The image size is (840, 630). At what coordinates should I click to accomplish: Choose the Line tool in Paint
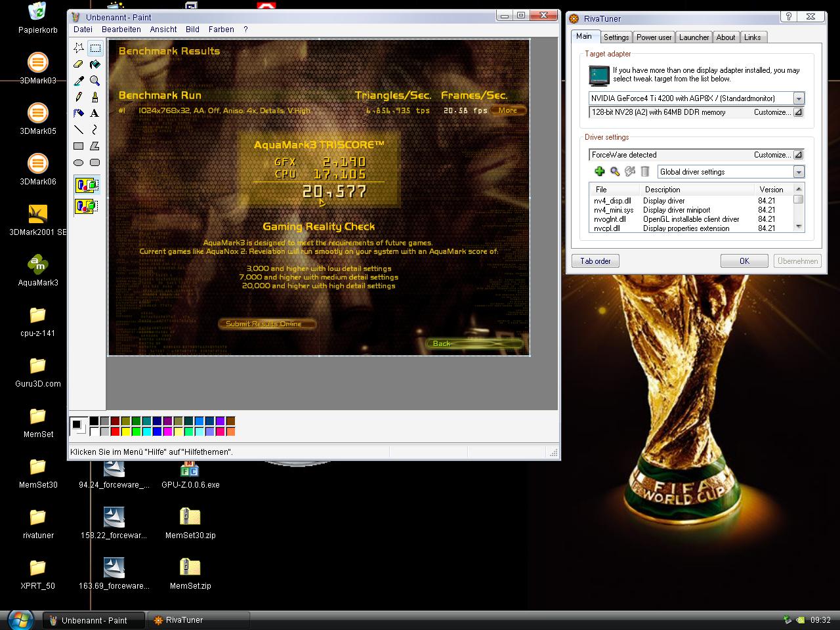click(79, 130)
